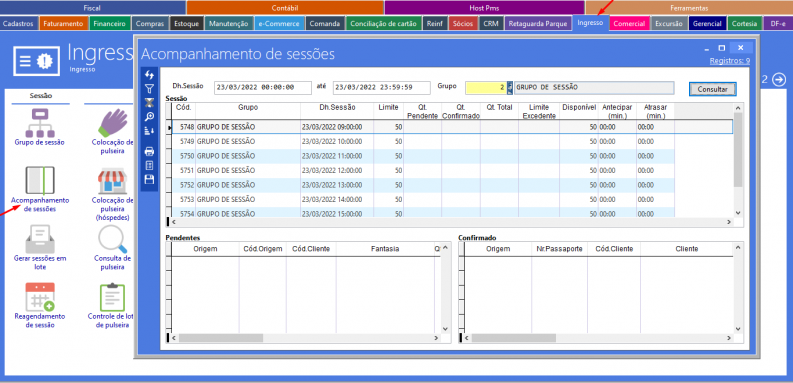Open Gerar sessões em lote icon
The height and width of the screenshot is (383, 793).
click(x=40, y=238)
